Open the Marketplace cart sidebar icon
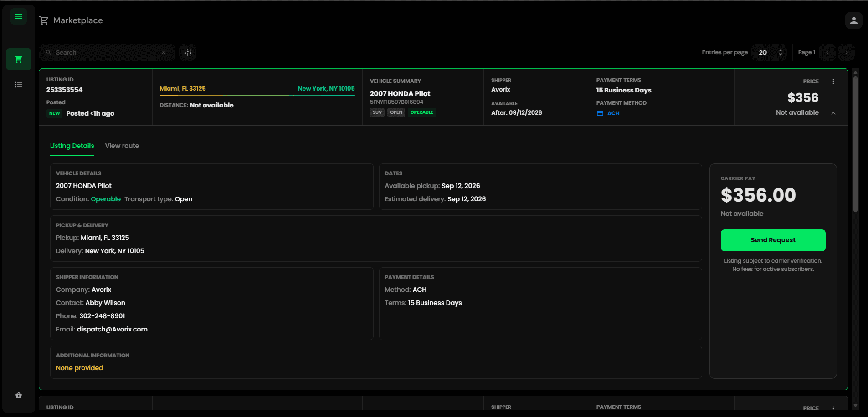The width and height of the screenshot is (868, 417). (19, 59)
